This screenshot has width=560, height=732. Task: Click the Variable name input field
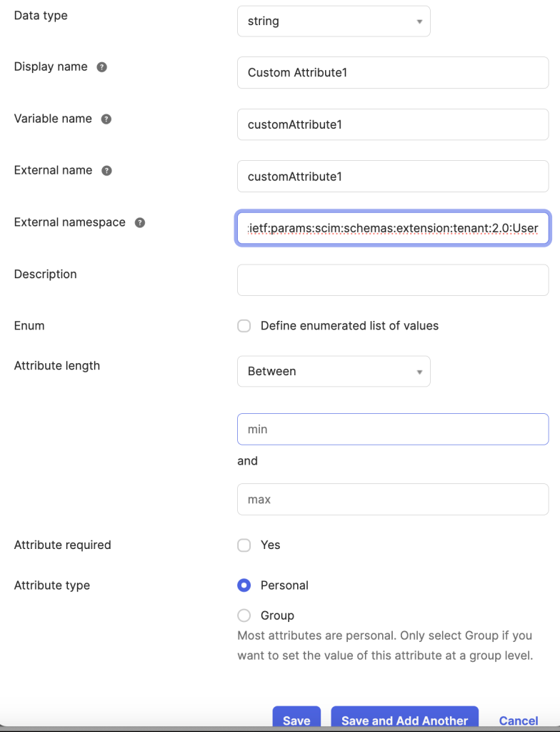pyautogui.click(x=393, y=124)
